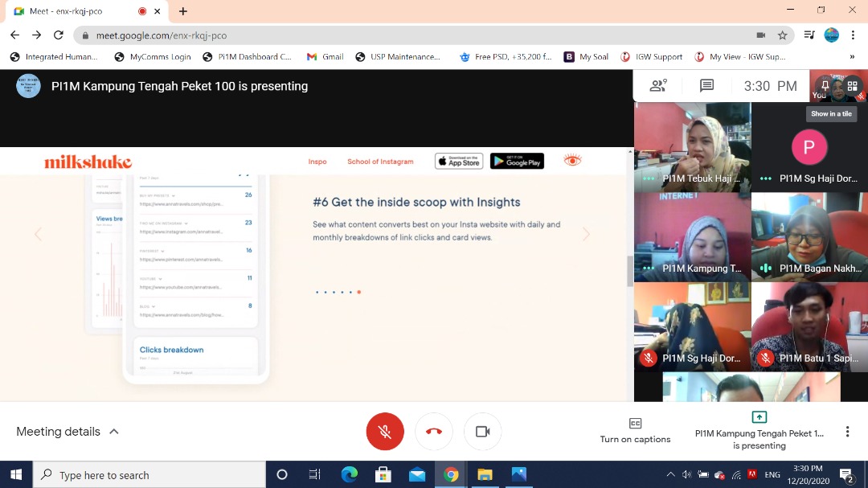Expand hidden system tray icons

(x=670, y=475)
